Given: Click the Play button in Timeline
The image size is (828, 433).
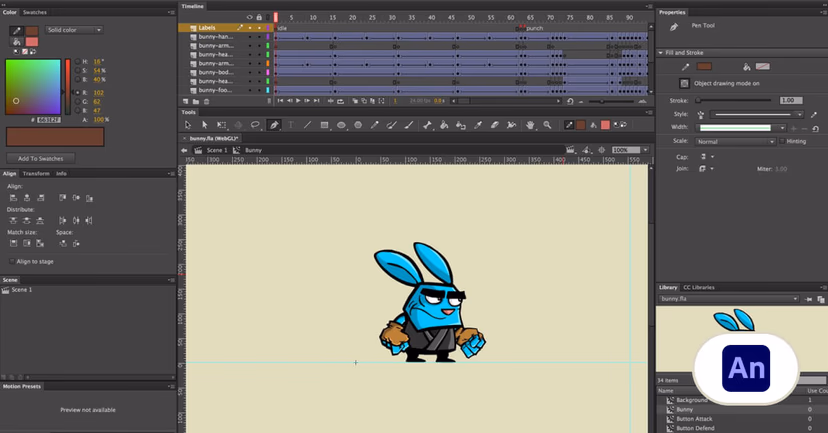Looking at the screenshot, I should click(x=298, y=101).
